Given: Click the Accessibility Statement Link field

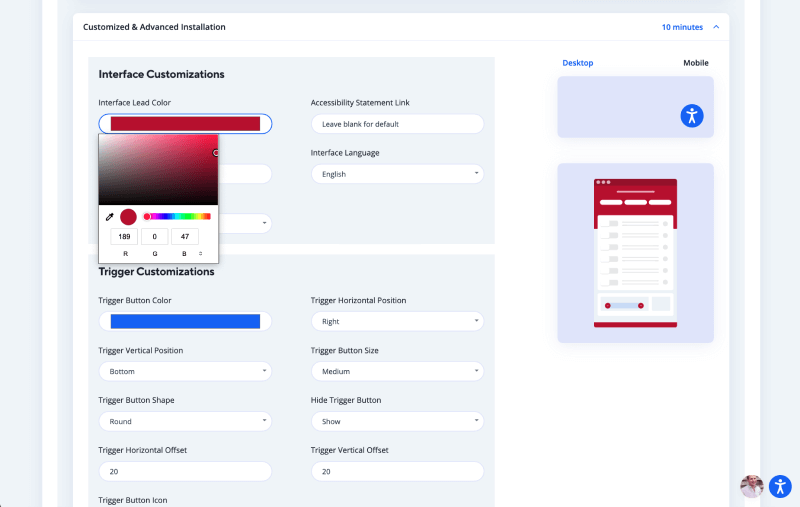Looking at the screenshot, I should [x=397, y=124].
